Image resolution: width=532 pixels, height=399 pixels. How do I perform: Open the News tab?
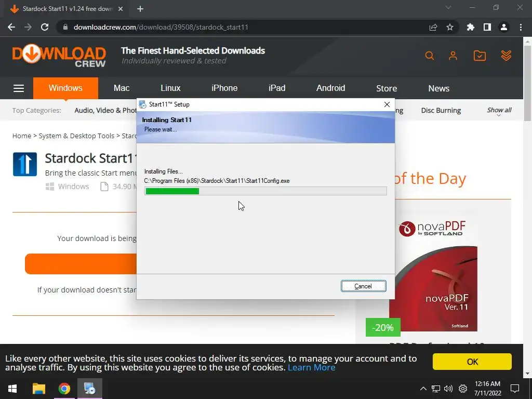coord(438,88)
